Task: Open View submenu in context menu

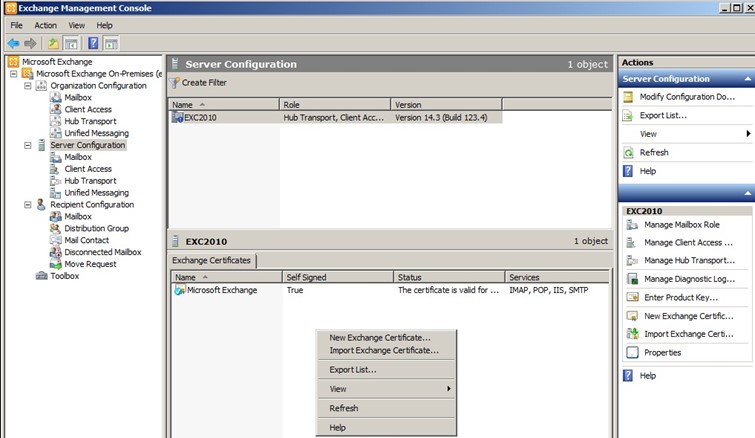Action: coord(386,389)
